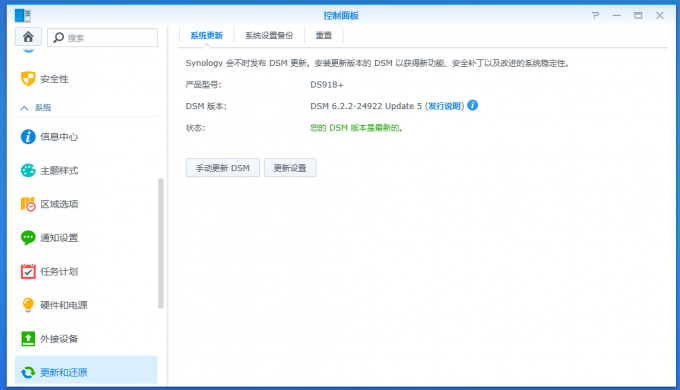Click green status text 您的 DSM 版本是最新的
Viewport: 680px width, 390px height.
356,128
